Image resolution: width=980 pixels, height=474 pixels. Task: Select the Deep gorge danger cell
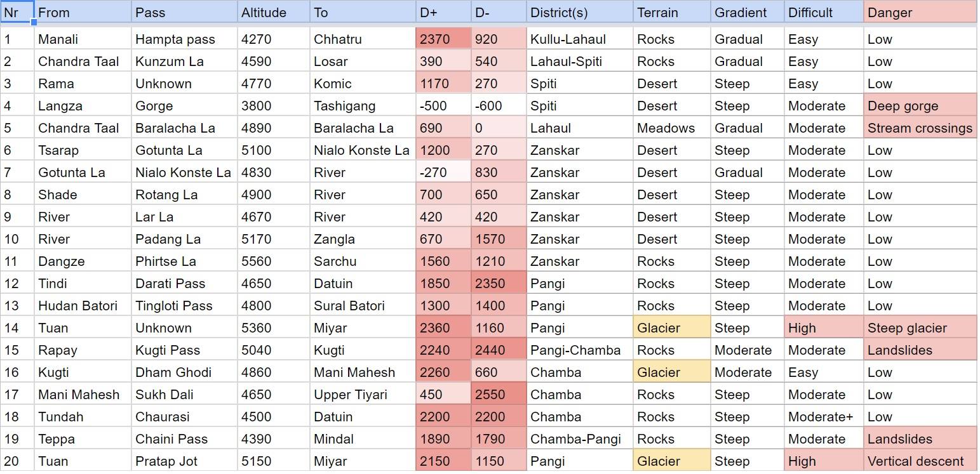(x=920, y=106)
